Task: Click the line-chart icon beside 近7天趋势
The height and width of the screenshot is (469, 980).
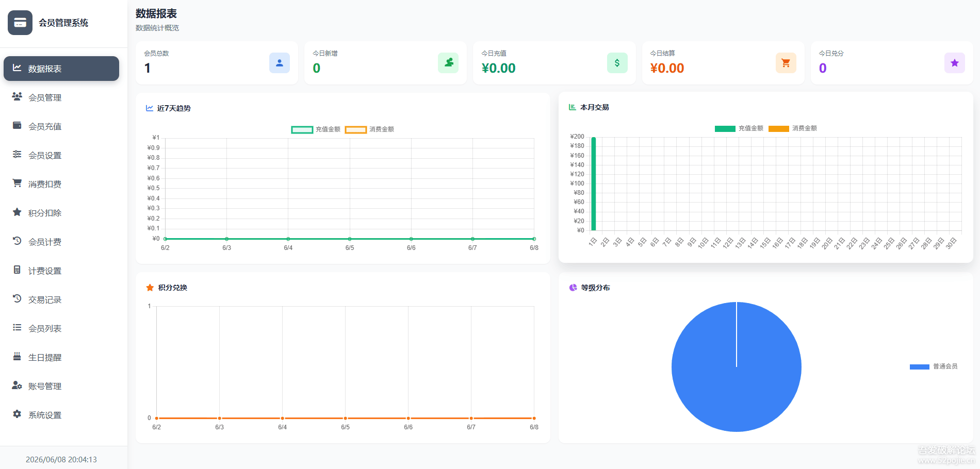Action: [x=150, y=108]
